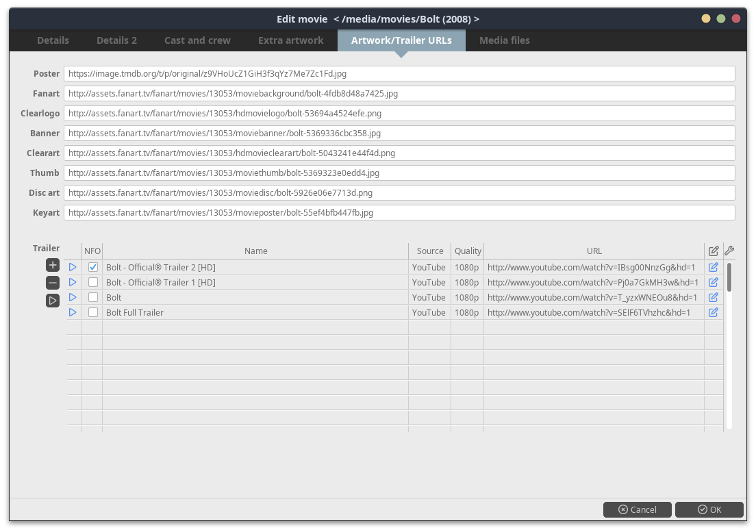Click the Cancel button
Screen dimensions: 756x532
[x=638, y=509]
